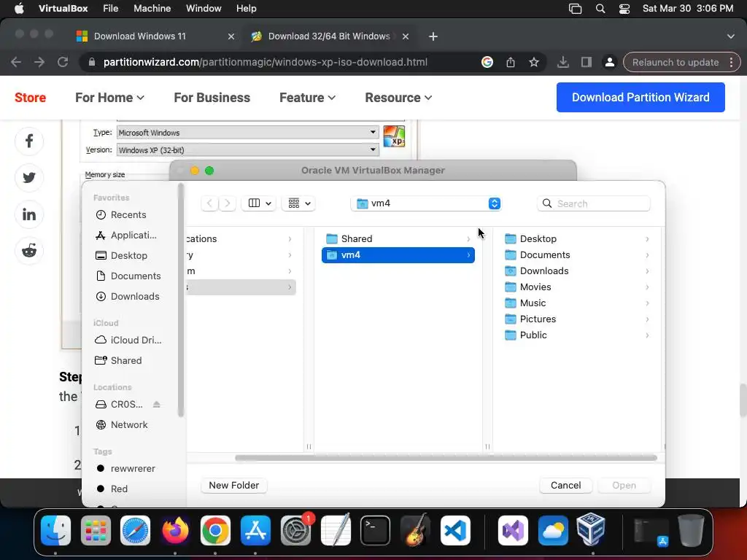The image size is (747, 560).
Task: Toggle the Chrome side panel icon
Action: (x=587, y=63)
